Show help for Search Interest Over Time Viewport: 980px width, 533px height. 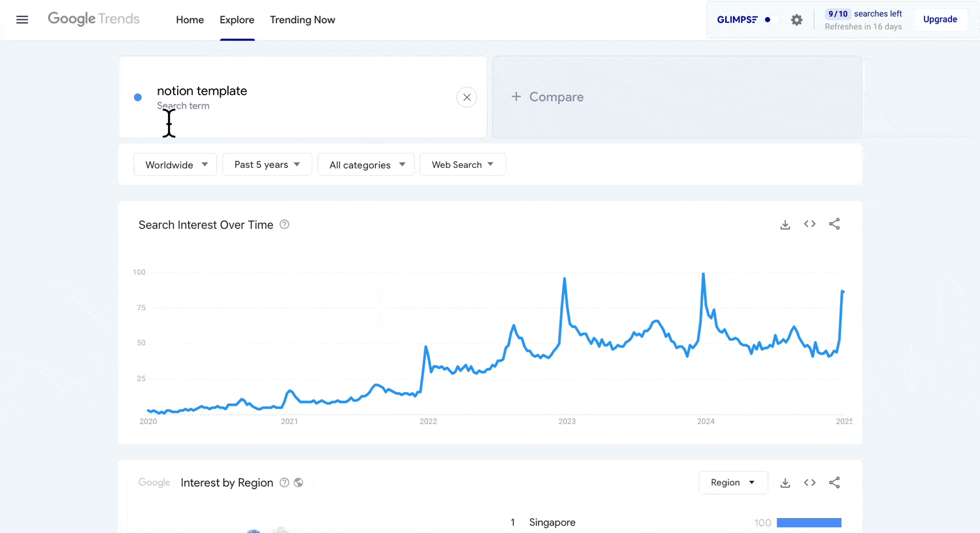pyautogui.click(x=284, y=225)
